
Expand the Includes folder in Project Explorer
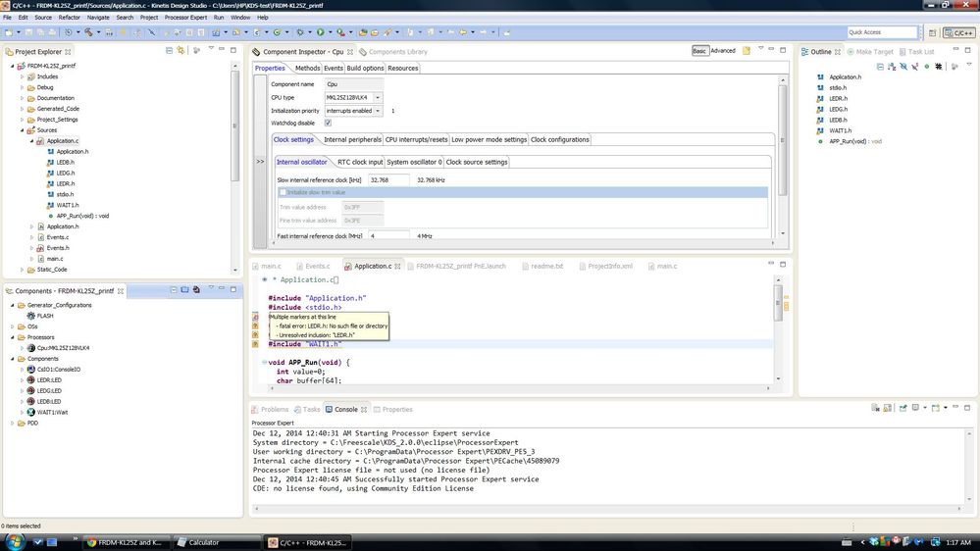22,76
